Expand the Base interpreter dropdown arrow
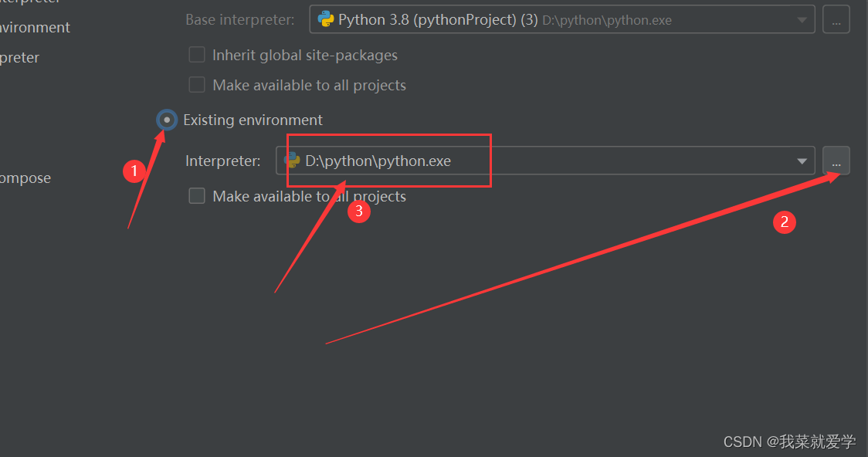868x457 pixels. tap(803, 19)
